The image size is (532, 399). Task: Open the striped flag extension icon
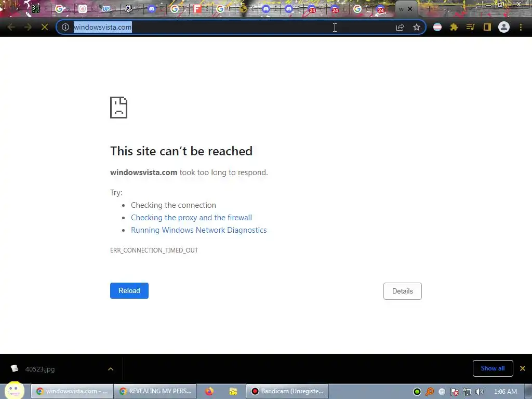click(x=437, y=27)
